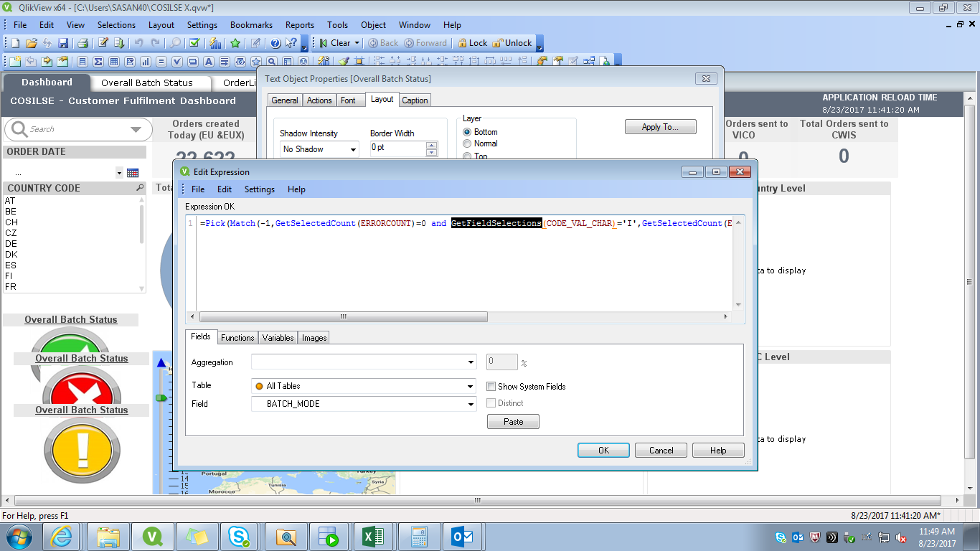The height and width of the screenshot is (551, 980).
Task: Click the green star Add Bookmark icon
Action: [235, 43]
